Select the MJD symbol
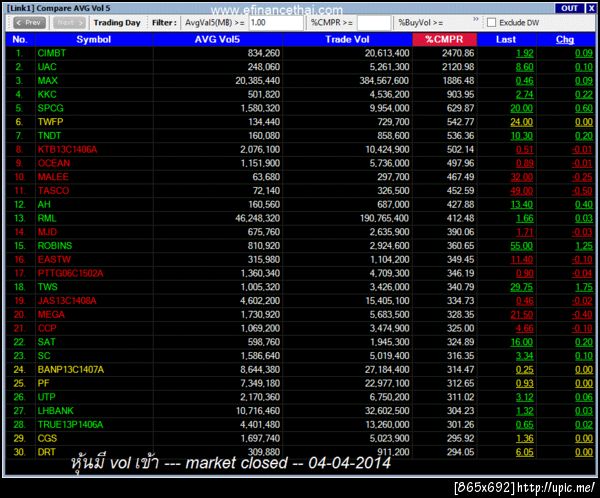This screenshot has width=600, height=498. [x=47, y=232]
